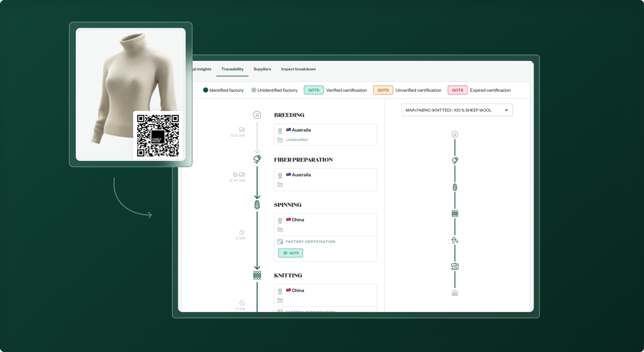
Task: Open the Suppliers tab
Action: coord(262,69)
